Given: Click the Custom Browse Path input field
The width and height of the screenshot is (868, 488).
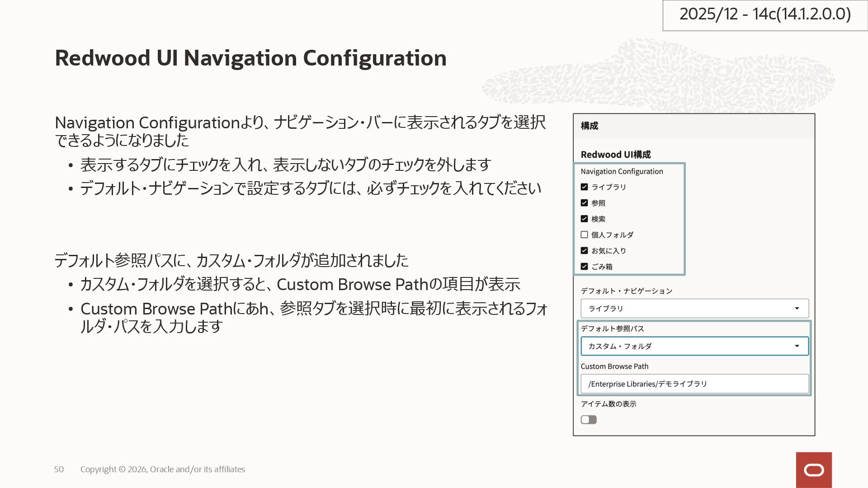Looking at the screenshot, I should click(x=694, y=384).
